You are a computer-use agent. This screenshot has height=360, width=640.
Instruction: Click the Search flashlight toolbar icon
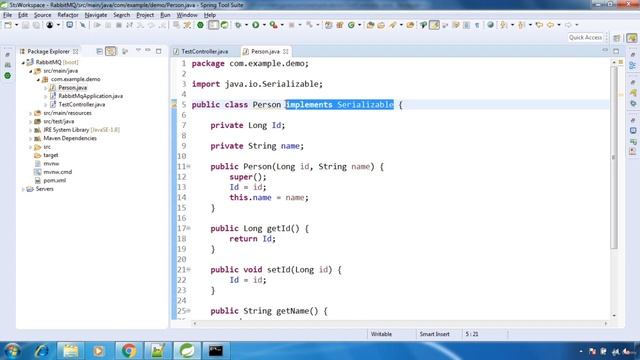(x=393, y=25)
